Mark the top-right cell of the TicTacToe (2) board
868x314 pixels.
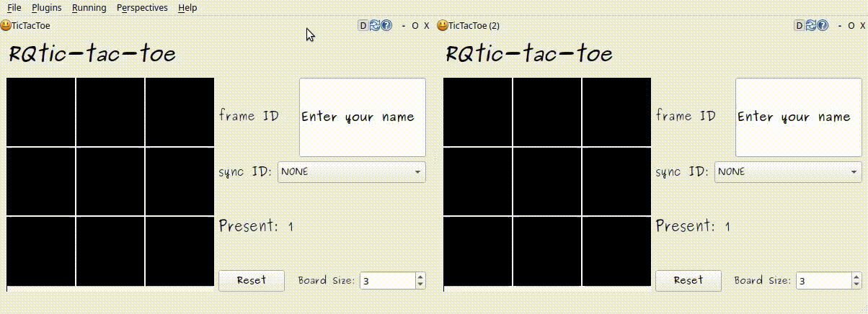coord(617,112)
